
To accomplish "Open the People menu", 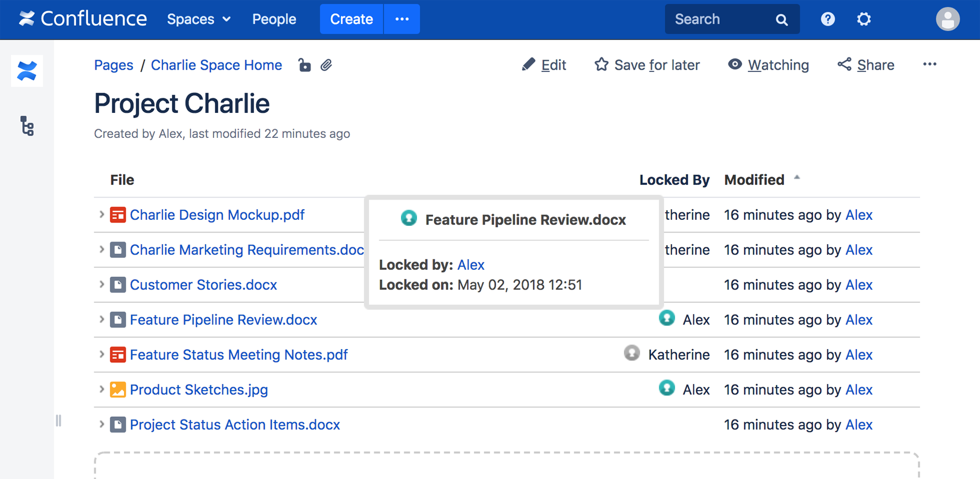I will [274, 19].
